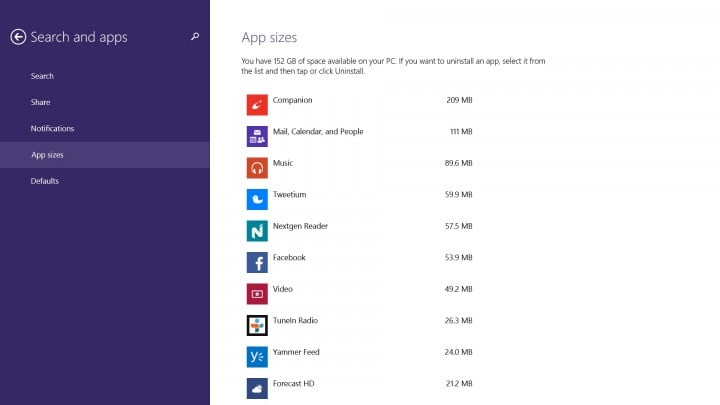Screen dimensions: 720x405
Task: Click the App sizes page heading
Action: click(269, 38)
